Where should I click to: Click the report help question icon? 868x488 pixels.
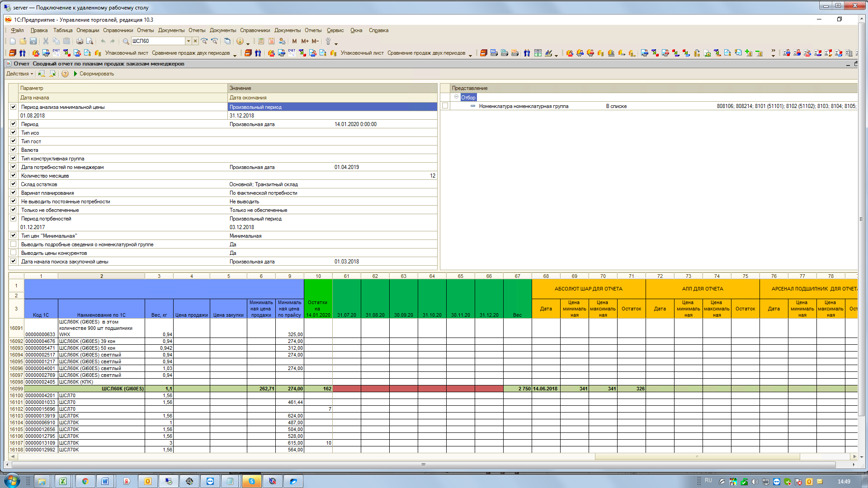(x=65, y=74)
